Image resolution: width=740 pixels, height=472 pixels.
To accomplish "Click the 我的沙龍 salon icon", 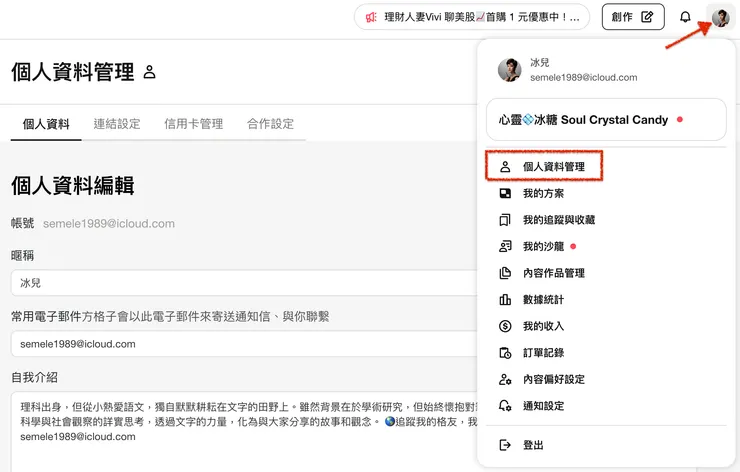I will tap(505, 246).
